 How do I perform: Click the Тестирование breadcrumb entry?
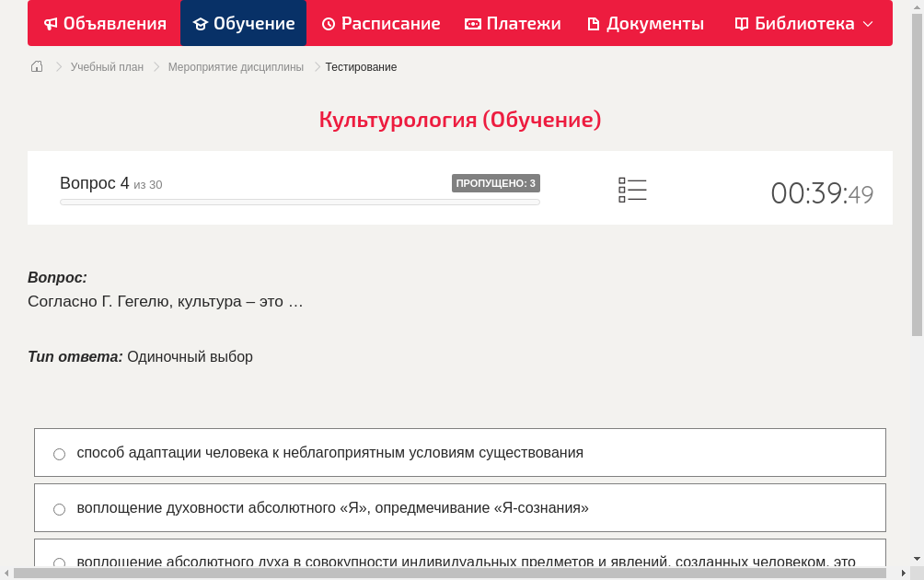360,66
